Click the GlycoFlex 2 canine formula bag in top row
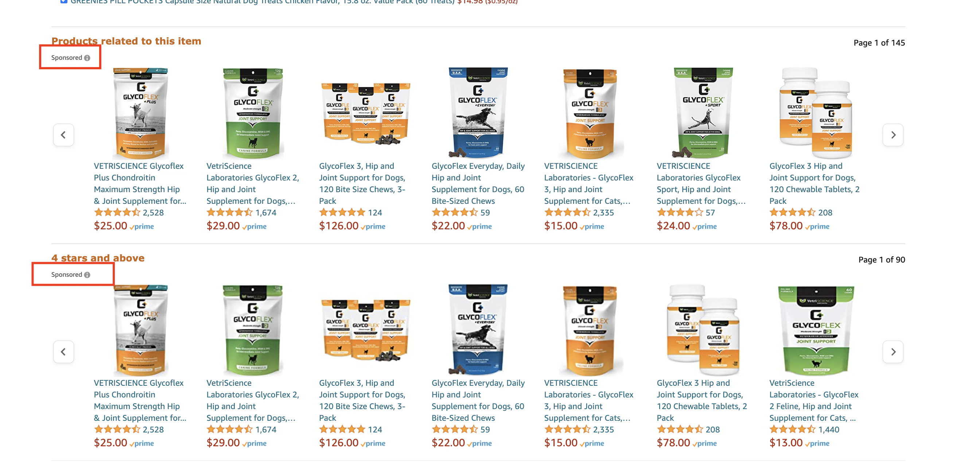The height and width of the screenshot is (474, 980). (x=253, y=113)
